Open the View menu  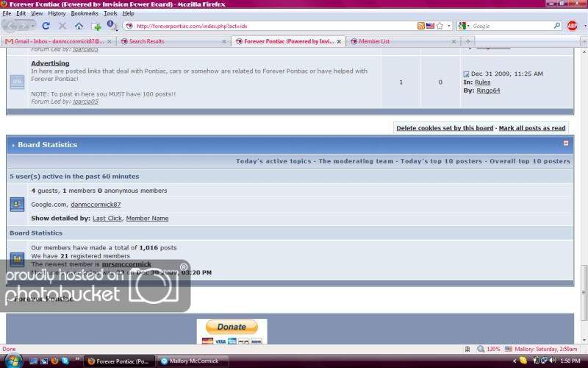coord(37,13)
